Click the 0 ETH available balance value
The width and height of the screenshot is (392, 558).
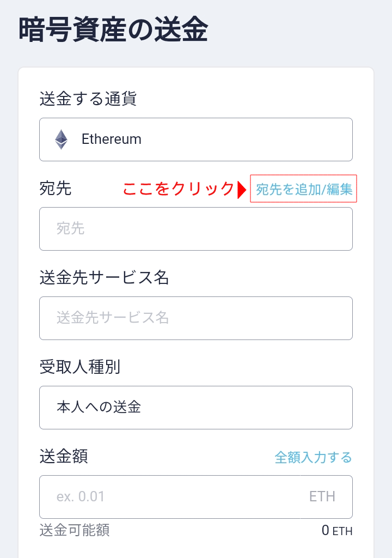(x=336, y=530)
